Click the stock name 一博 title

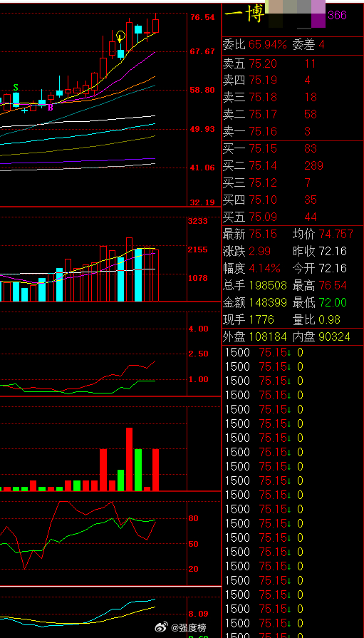coord(244,16)
